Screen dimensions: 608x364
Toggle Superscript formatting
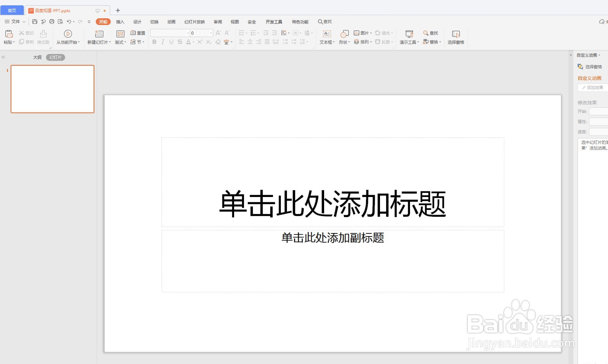200,42
